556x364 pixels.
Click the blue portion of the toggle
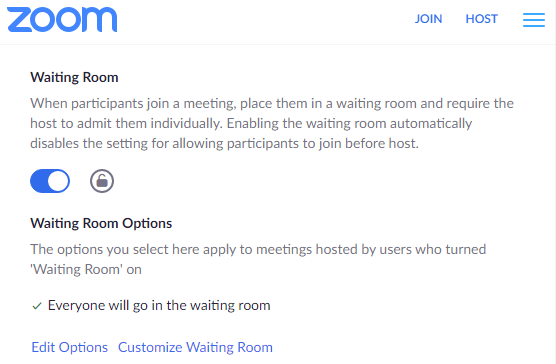39,181
